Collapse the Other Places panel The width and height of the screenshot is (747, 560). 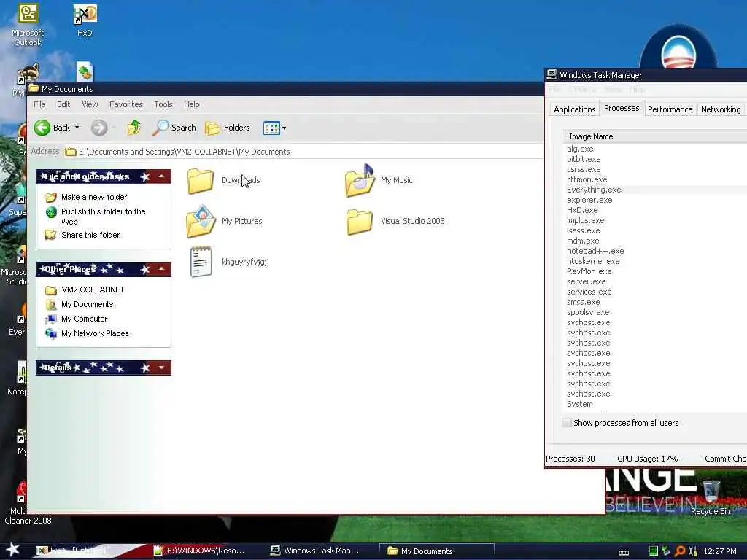tap(161, 269)
